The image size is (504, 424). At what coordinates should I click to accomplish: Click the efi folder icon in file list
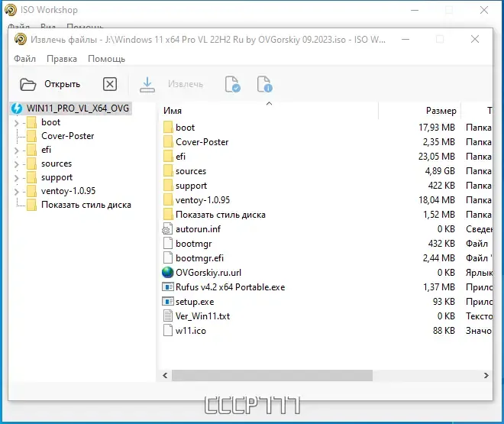point(168,156)
